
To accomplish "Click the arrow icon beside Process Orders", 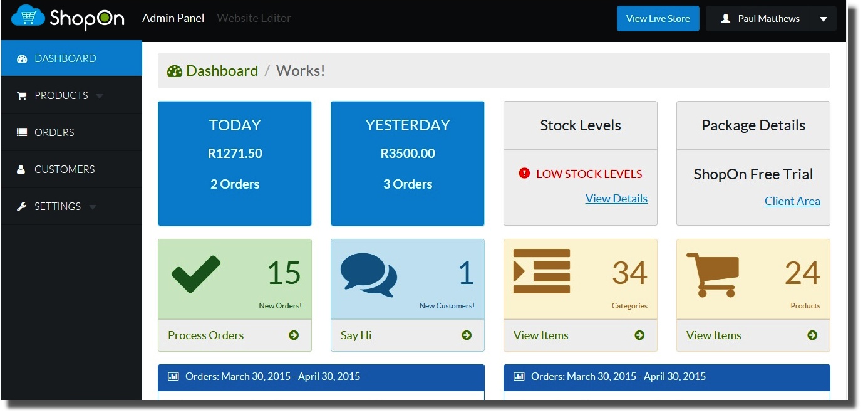I will click(x=294, y=335).
